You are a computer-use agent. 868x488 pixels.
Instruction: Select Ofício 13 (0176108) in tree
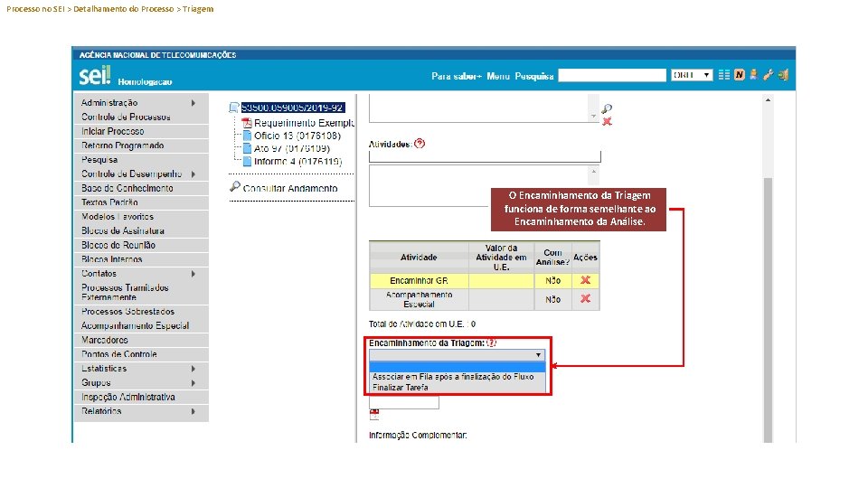(297, 136)
